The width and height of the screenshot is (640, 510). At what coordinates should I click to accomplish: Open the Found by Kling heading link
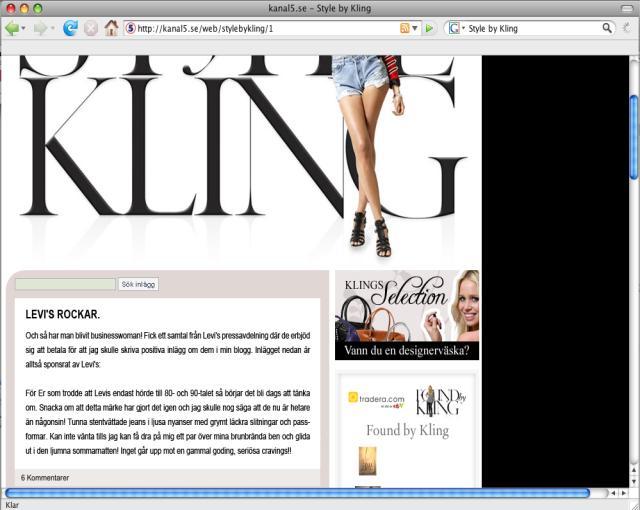[407, 430]
